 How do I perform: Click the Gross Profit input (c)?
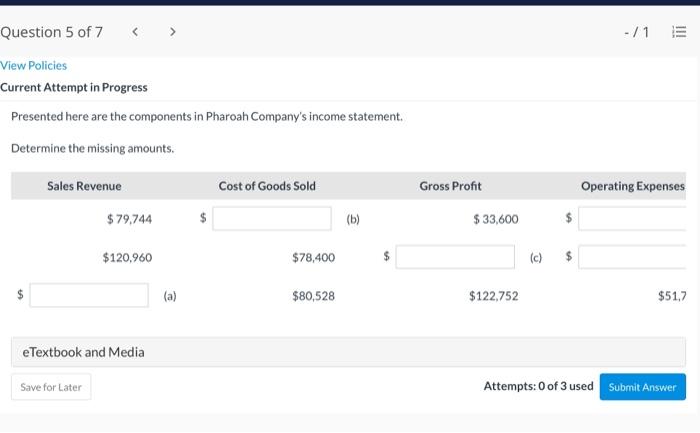[455, 257]
